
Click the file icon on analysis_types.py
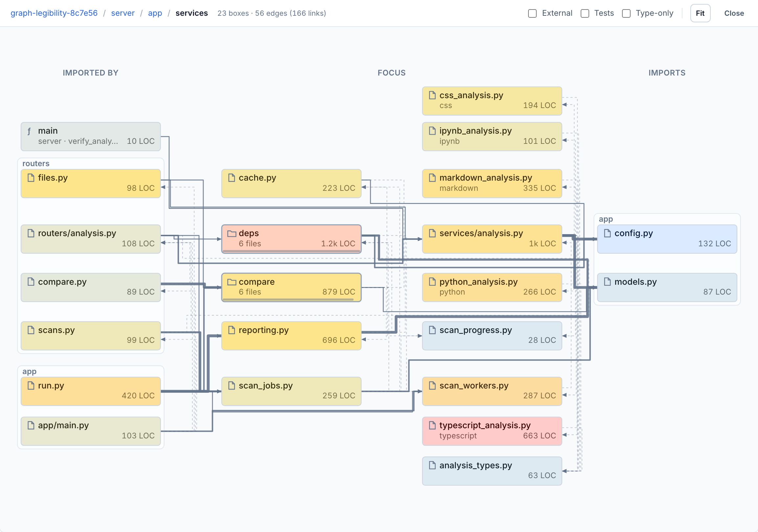point(432,466)
